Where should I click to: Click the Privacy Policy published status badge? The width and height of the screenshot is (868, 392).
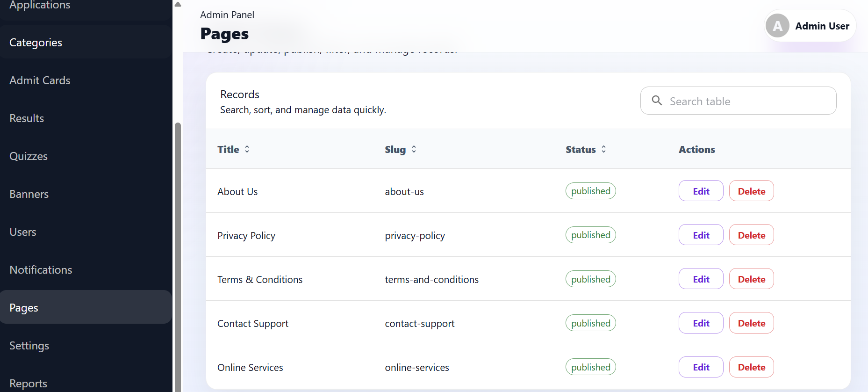coord(590,235)
